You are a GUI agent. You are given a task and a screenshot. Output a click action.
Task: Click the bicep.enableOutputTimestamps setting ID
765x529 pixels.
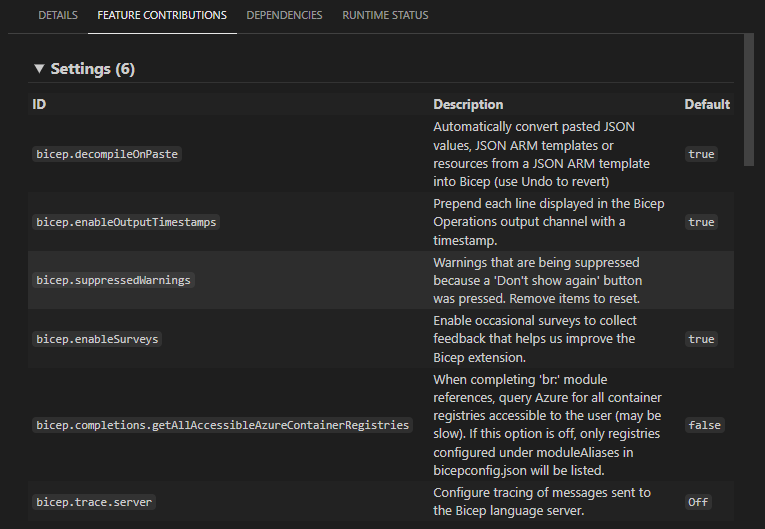(x=126, y=222)
